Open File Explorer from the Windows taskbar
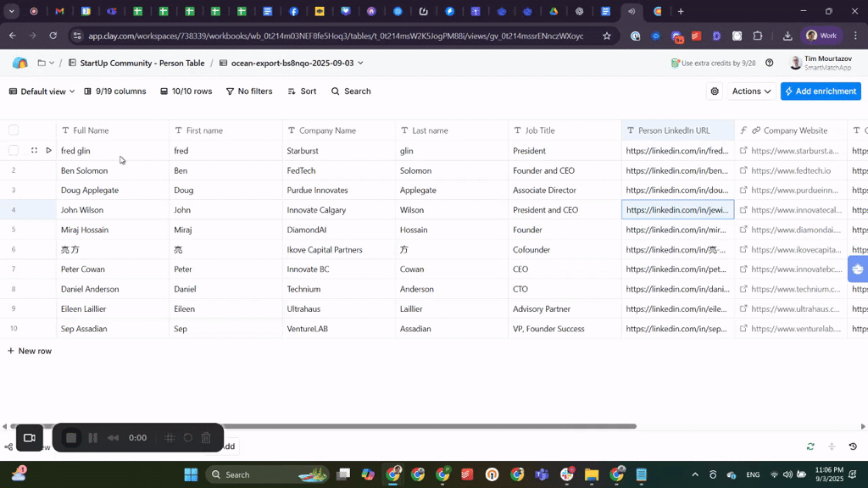The image size is (868, 488). click(x=592, y=474)
